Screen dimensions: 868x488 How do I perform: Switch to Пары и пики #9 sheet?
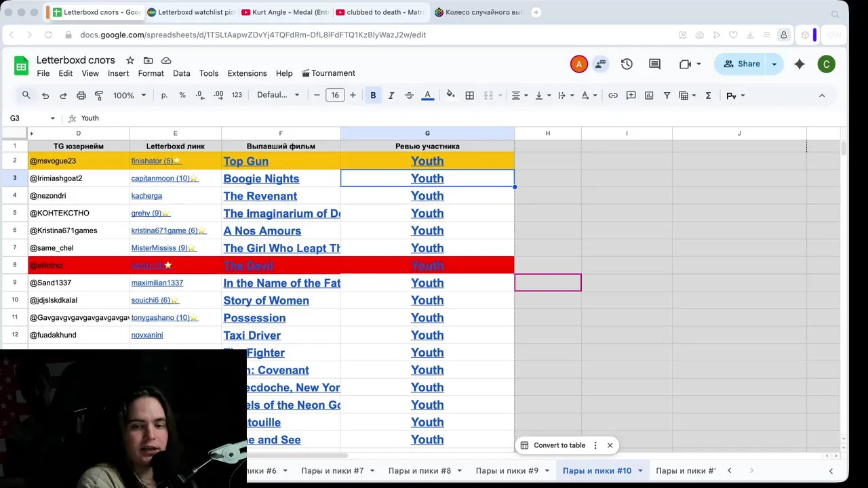click(507, 470)
